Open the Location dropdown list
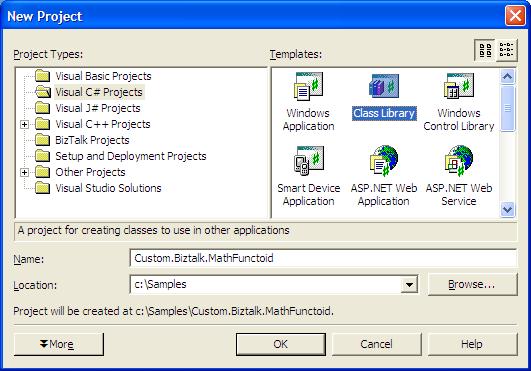The image size is (531, 371). (x=409, y=284)
